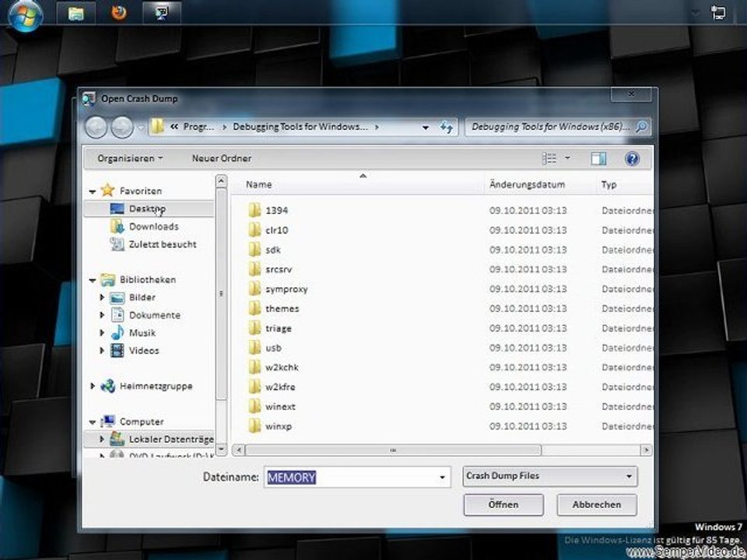This screenshot has height=560, width=747.
Task: Click the Öffnen button
Action: tap(503, 505)
